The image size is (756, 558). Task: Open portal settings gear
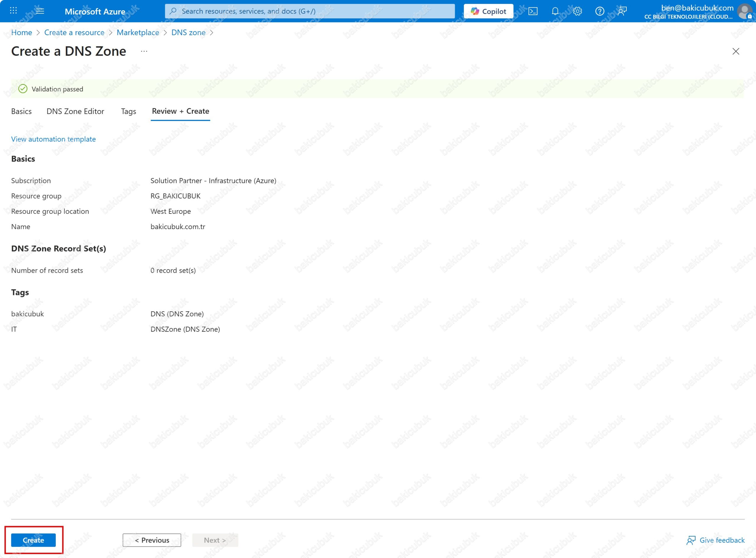click(577, 11)
